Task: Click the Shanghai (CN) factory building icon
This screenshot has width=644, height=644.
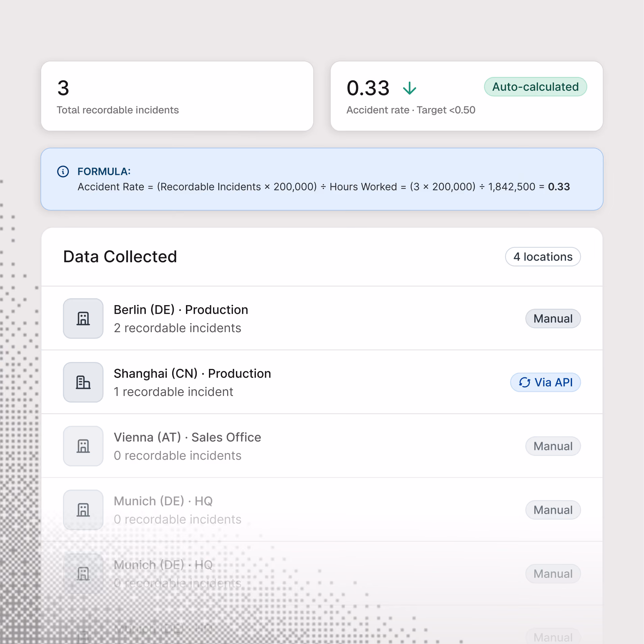Action: (83, 382)
